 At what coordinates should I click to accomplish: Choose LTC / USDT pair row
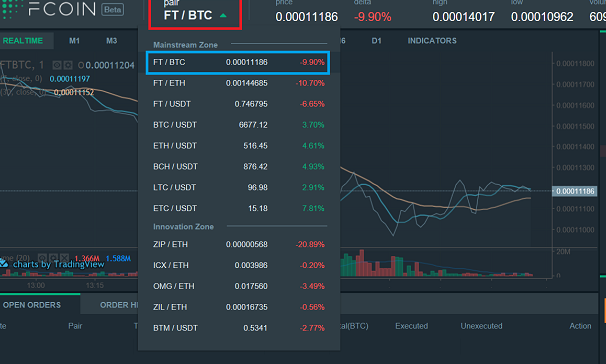[x=239, y=187]
